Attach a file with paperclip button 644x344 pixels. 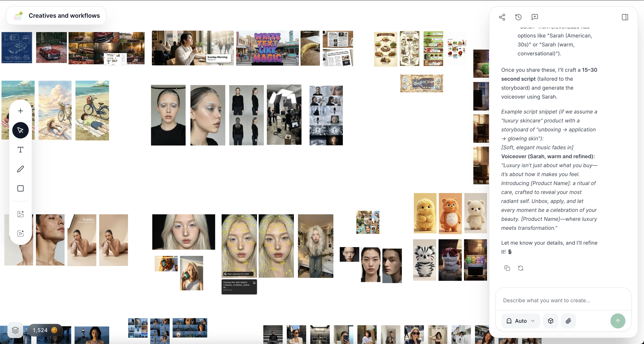[x=568, y=321]
